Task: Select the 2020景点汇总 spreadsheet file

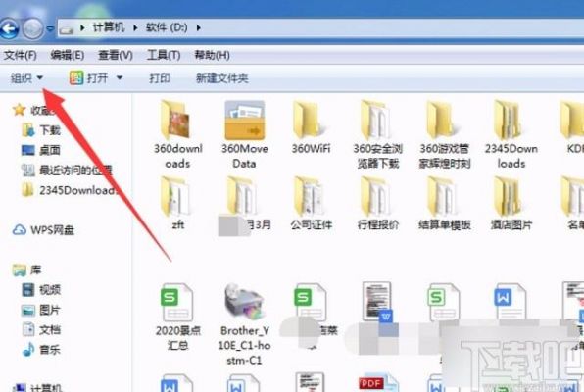Action: click(x=177, y=303)
